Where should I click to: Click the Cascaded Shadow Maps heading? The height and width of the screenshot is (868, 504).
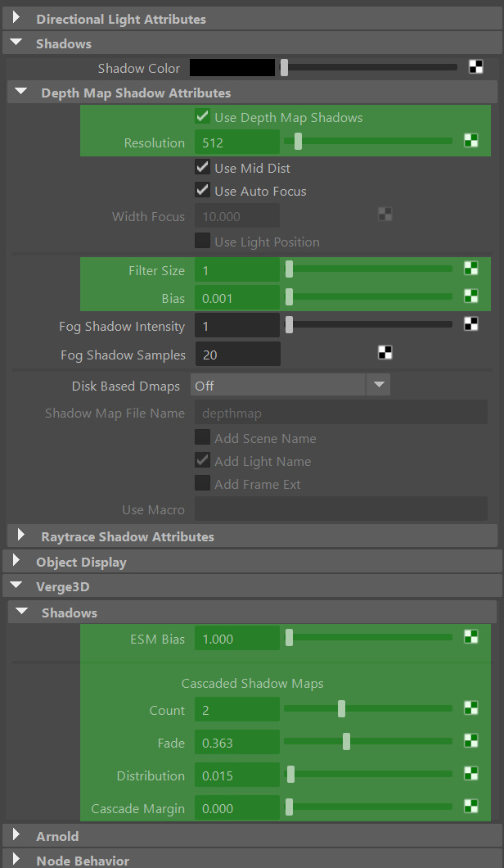tap(252, 683)
